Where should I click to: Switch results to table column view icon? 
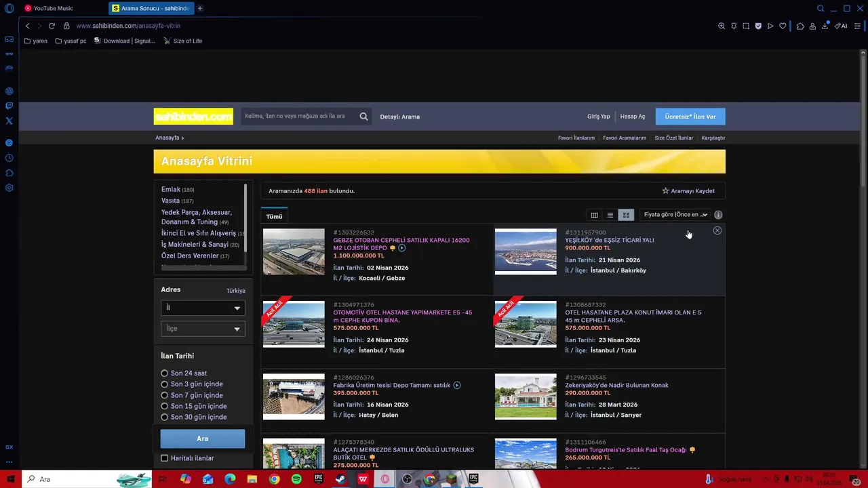[x=594, y=215]
